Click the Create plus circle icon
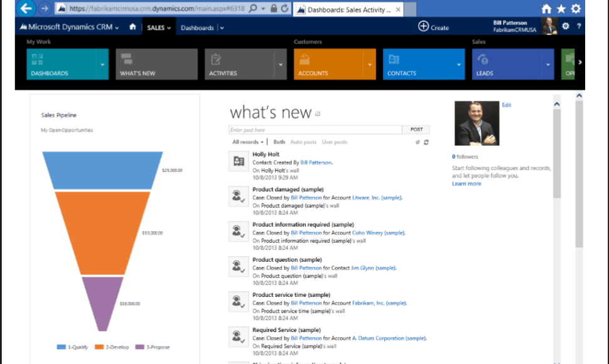609x364 pixels. (x=423, y=26)
